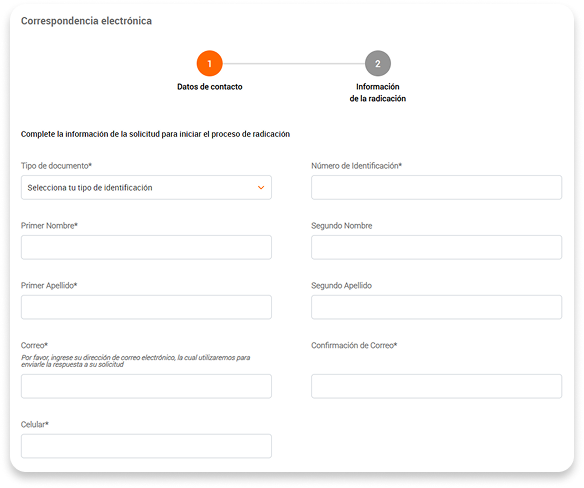Click the grey step 2 circle
584x488 pixels.
coord(378,63)
